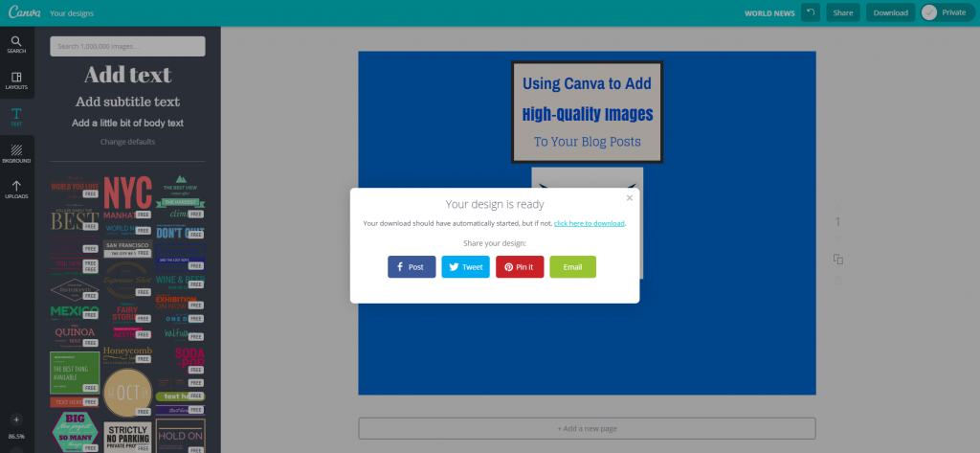Focus the Search 1,000,000 images field
Screen dimensions: 980x453
coord(127,46)
